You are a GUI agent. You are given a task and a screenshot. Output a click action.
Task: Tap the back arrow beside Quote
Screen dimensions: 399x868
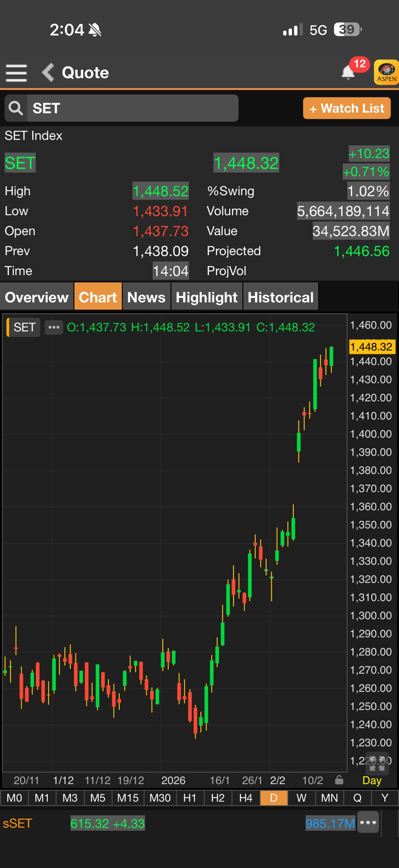48,72
